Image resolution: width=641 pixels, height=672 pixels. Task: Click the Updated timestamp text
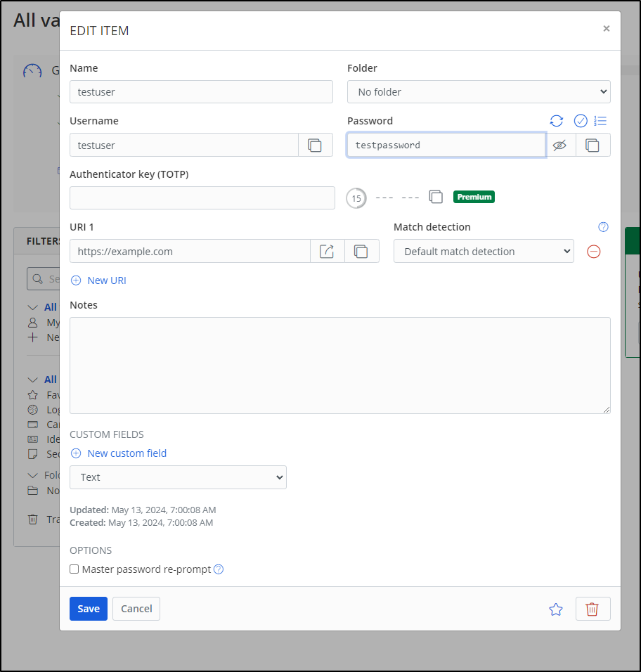coord(143,510)
